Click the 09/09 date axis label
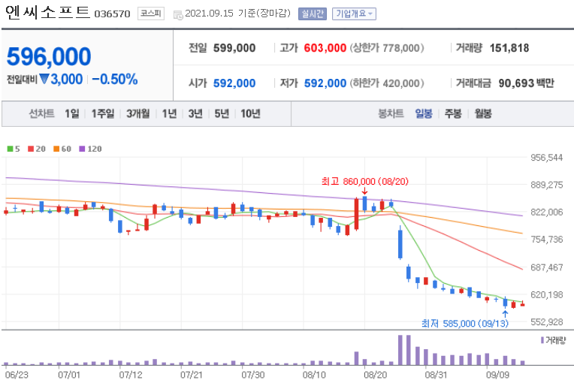This screenshot has width=574, height=392. click(497, 375)
